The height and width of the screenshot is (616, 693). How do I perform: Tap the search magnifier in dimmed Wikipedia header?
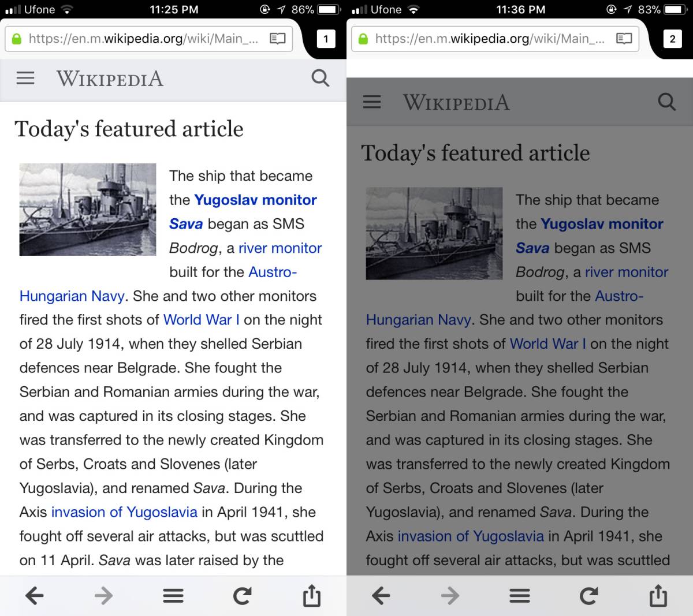coord(667,102)
